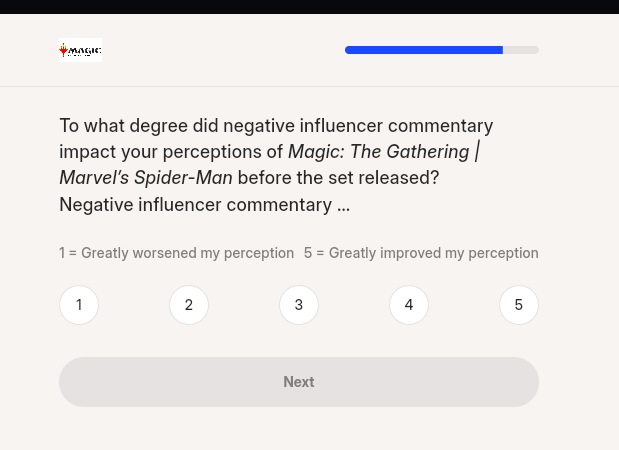Click the "Negative influencer commentary ..." last line
Screen dimensions: 619x450
click(x=204, y=205)
